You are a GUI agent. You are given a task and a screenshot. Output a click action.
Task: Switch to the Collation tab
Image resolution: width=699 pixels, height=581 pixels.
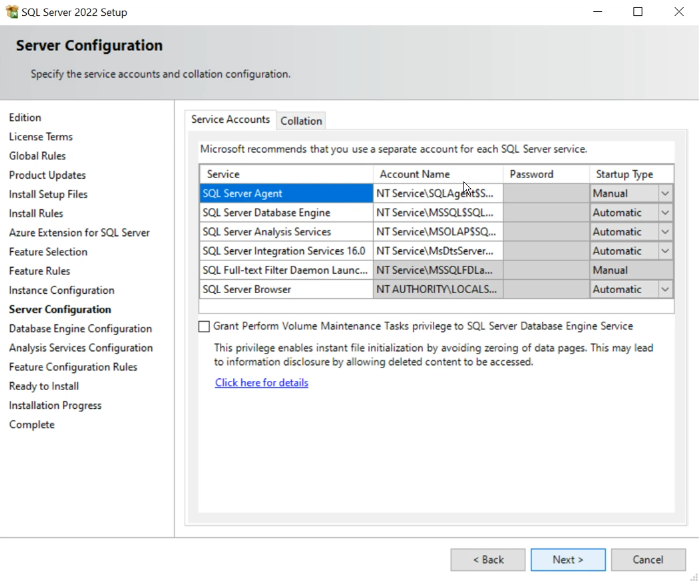(301, 121)
